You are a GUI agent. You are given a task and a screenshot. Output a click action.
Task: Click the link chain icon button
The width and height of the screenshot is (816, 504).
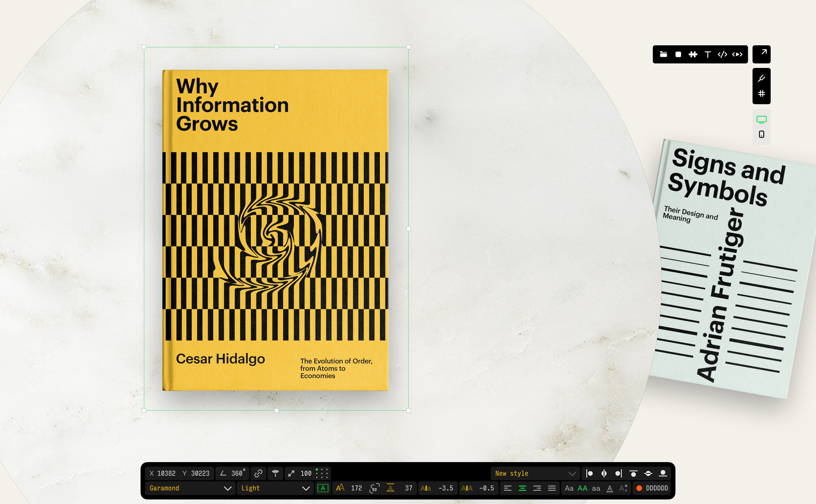tap(258, 473)
